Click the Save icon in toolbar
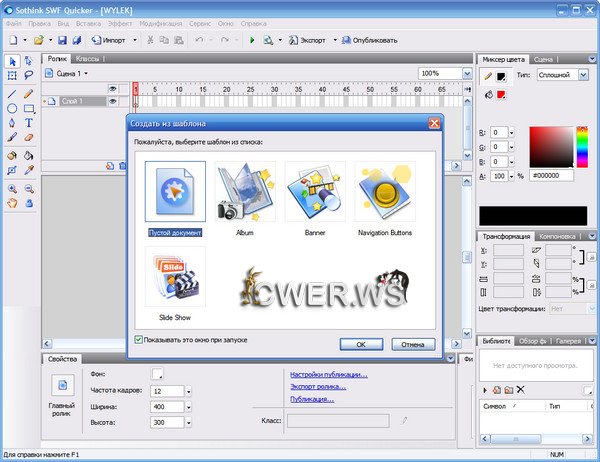This screenshot has width=600, height=462. (62, 40)
